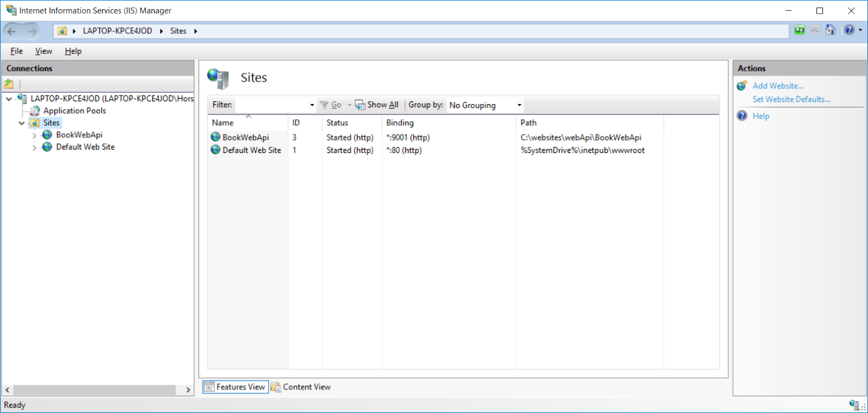Click the BookWebApi globe icon in tree

(x=48, y=134)
